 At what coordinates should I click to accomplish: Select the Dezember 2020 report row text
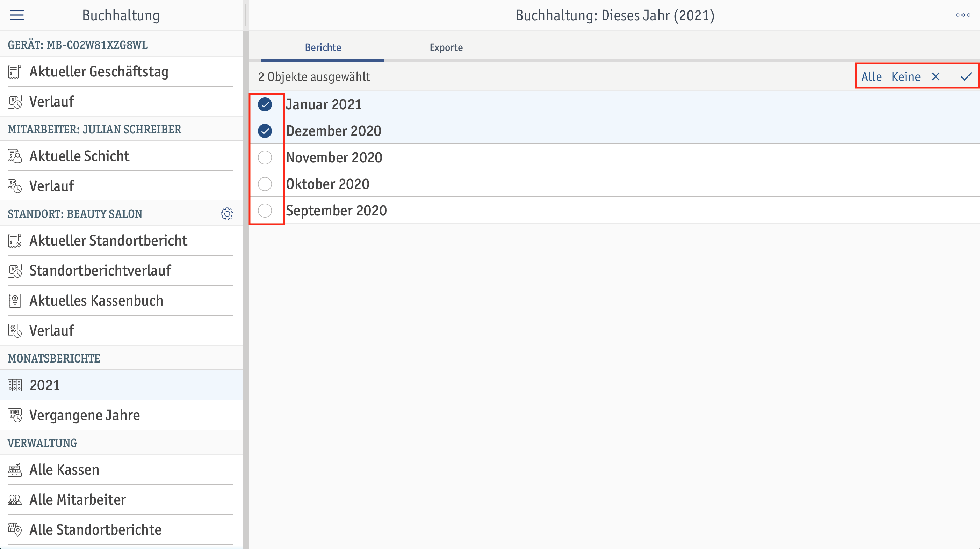(x=334, y=131)
